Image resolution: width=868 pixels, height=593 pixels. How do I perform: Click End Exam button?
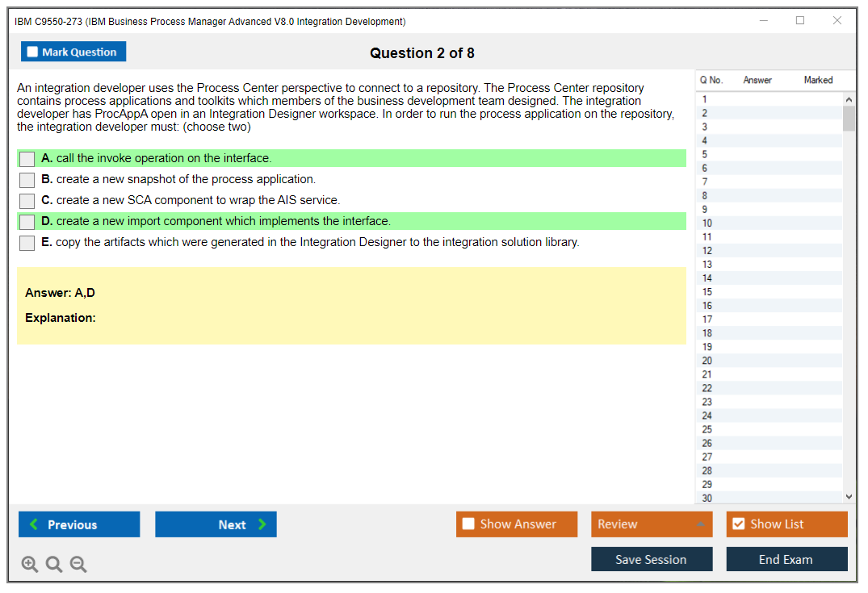pos(786,560)
